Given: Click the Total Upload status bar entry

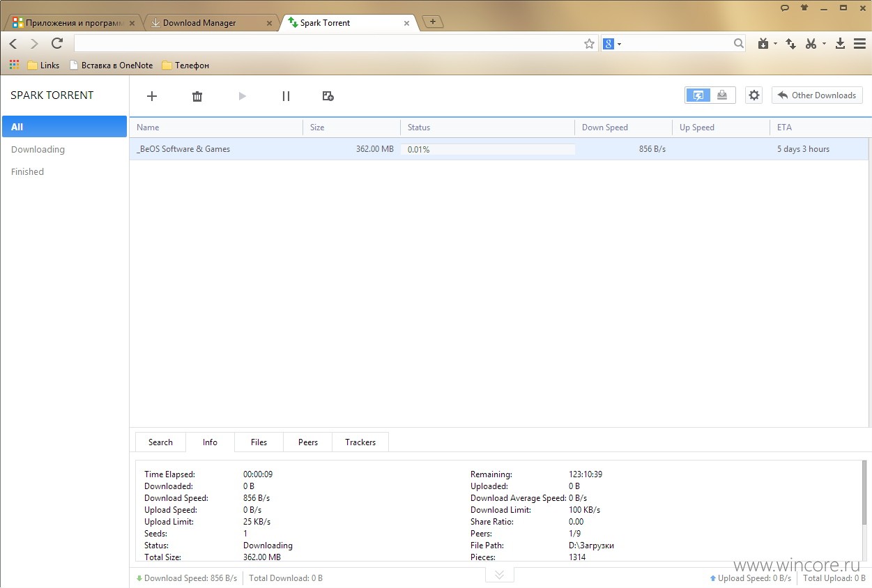Looking at the screenshot, I should pyautogui.click(x=834, y=578).
